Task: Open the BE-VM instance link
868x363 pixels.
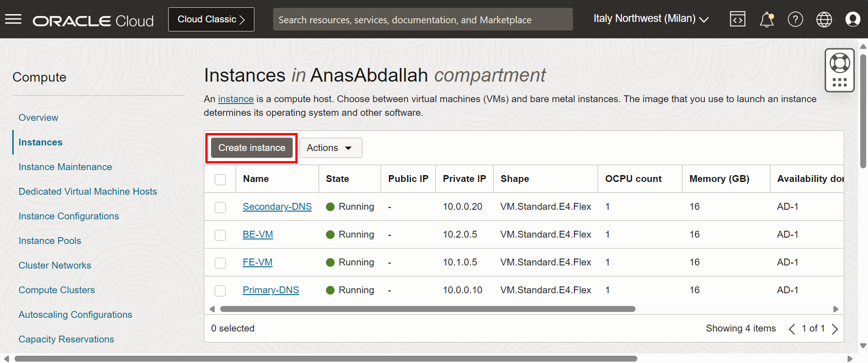Action: tap(258, 234)
